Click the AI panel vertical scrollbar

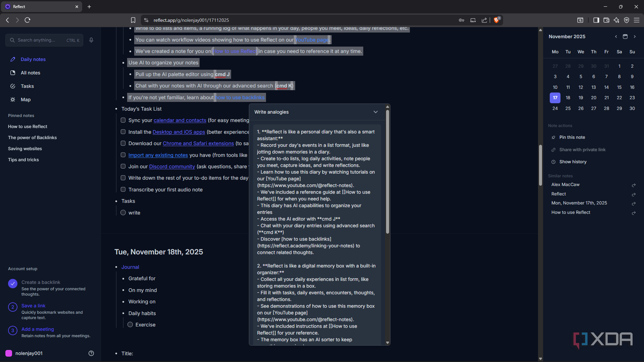tap(387, 172)
